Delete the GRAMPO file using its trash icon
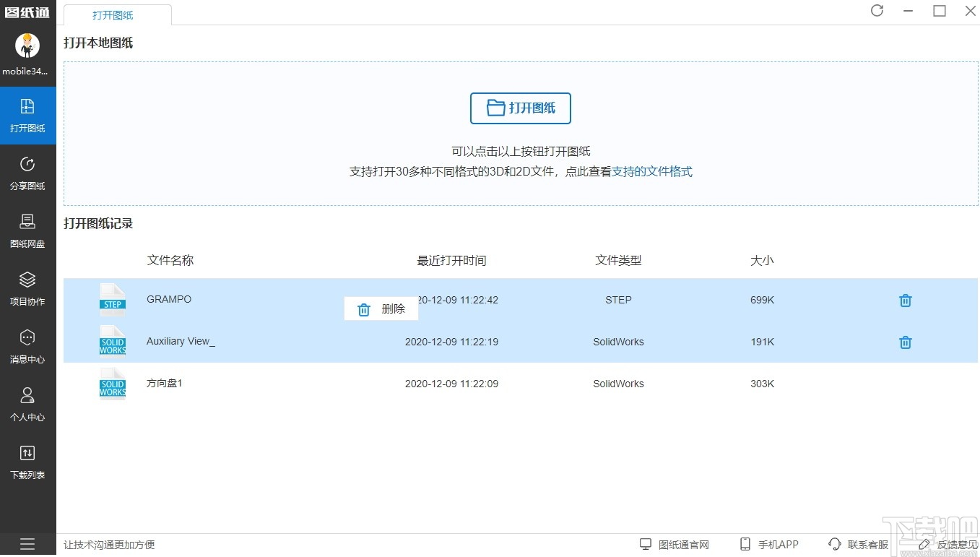 coord(905,300)
